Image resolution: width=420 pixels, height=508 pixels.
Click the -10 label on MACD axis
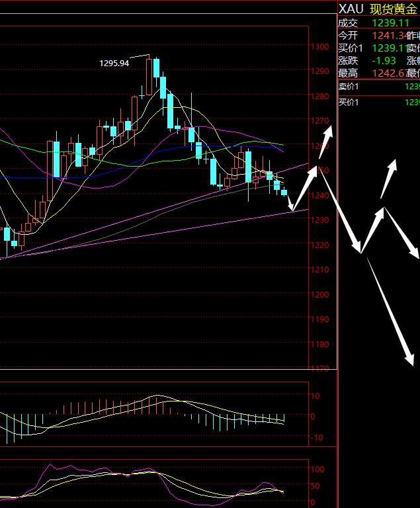(x=317, y=438)
